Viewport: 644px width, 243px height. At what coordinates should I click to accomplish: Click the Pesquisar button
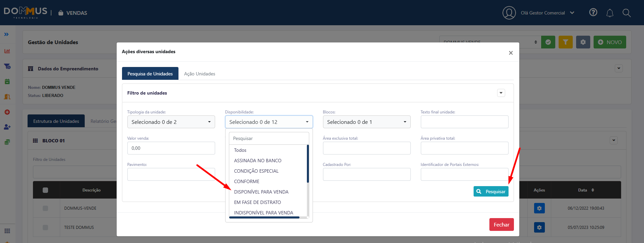click(x=491, y=192)
